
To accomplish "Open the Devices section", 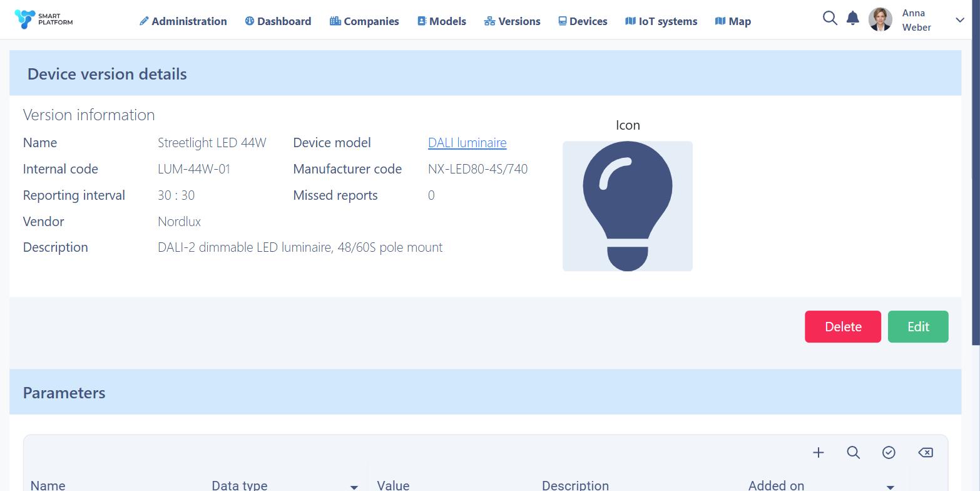I will tap(583, 21).
